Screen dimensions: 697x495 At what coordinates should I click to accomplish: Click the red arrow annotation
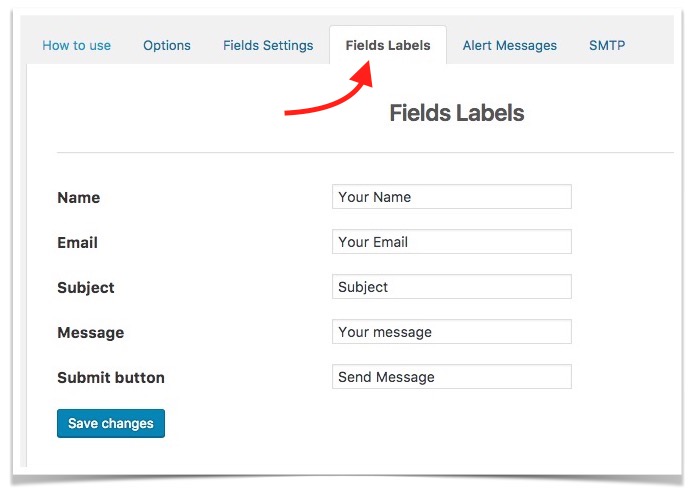coord(331,94)
